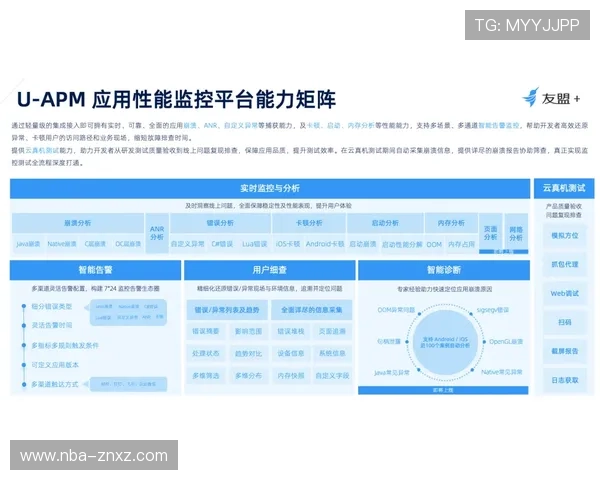Select the 多维分布 tile

coord(248,376)
